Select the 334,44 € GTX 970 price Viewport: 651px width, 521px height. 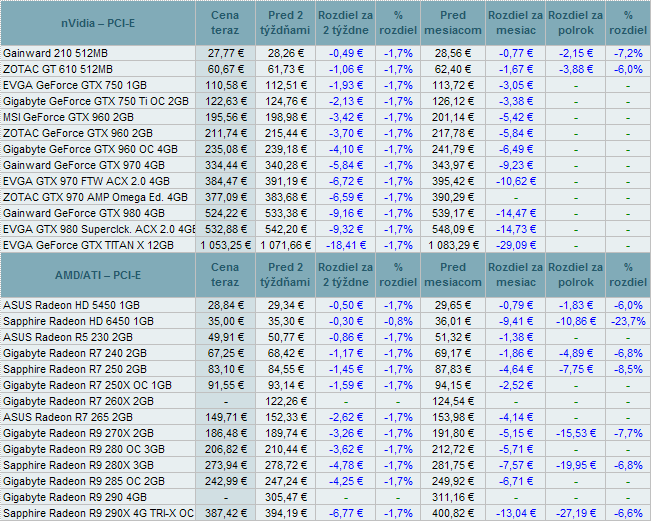click(x=226, y=165)
